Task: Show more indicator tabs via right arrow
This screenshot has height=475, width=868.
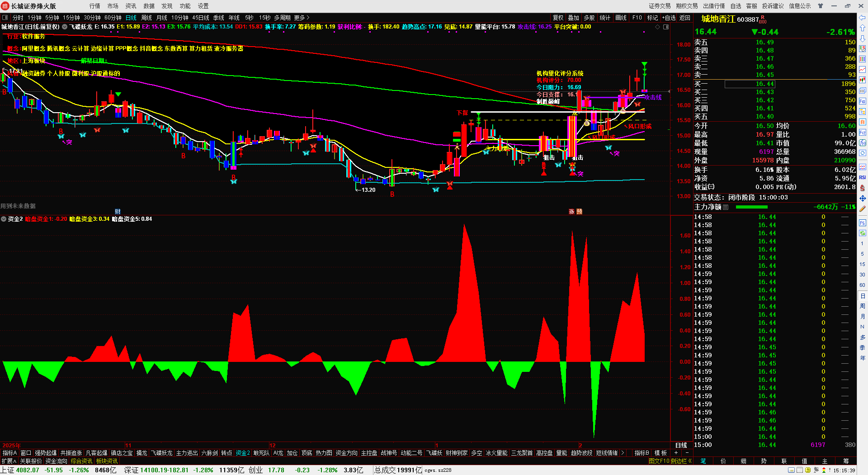Action: 623,453
